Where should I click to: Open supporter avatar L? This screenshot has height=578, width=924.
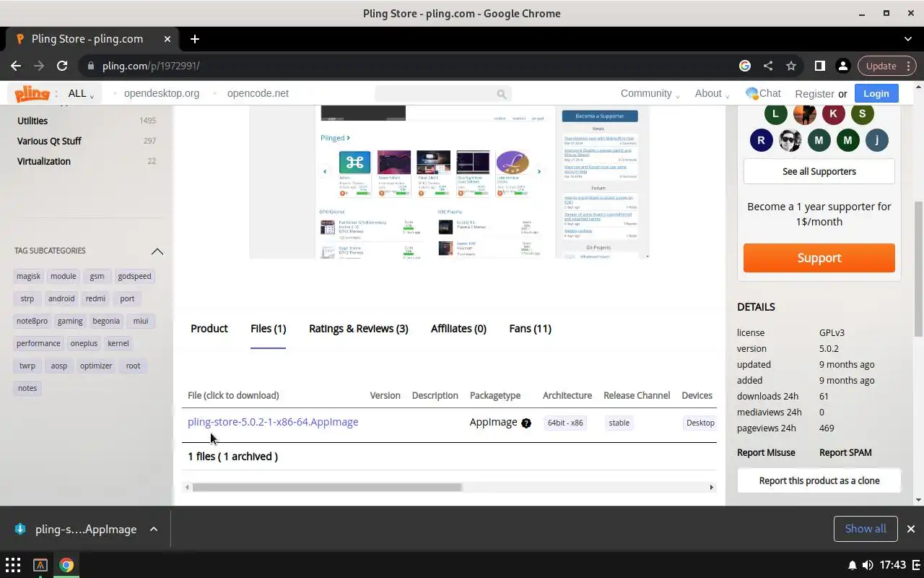(775, 113)
